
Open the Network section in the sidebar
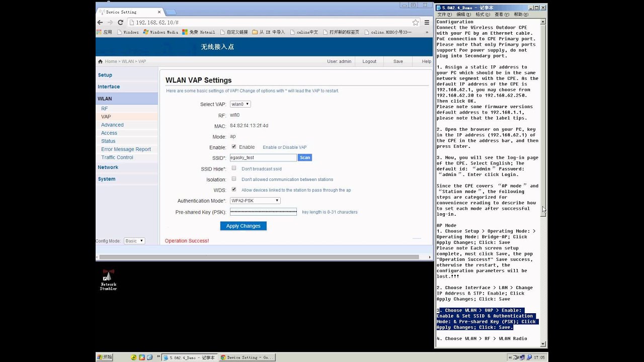point(108,167)
